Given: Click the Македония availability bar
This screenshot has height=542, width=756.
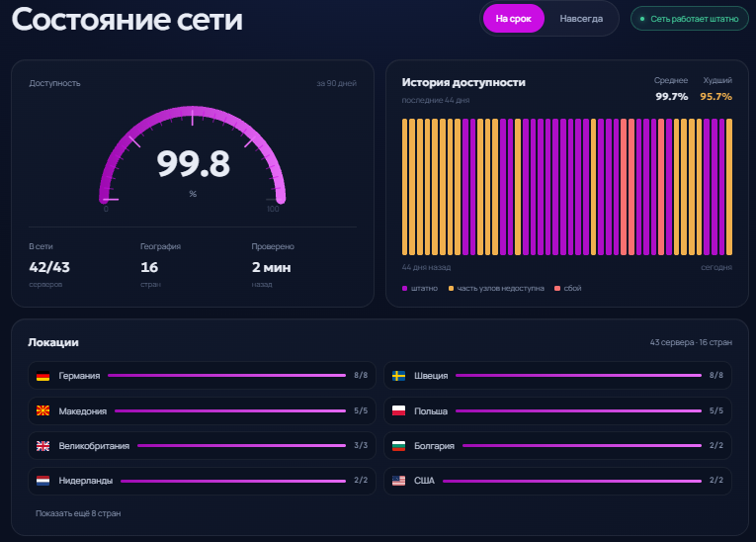Looking at the screenshot, I should click(x=230, y=410).
